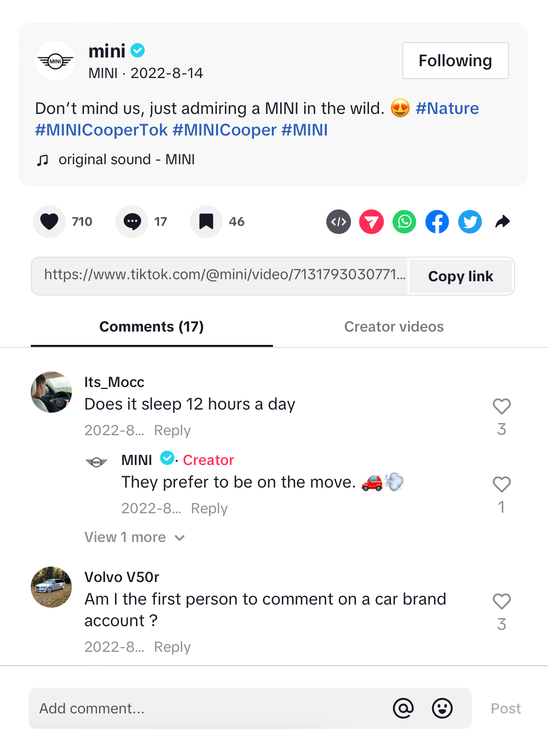
Task: Select the Comments (17) tab
Action: [151, 327]
